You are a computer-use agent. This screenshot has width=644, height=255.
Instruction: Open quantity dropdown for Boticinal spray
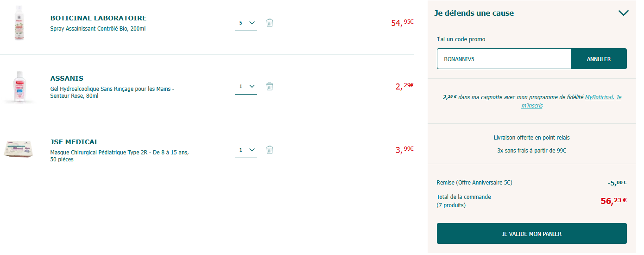pos(246,23)
